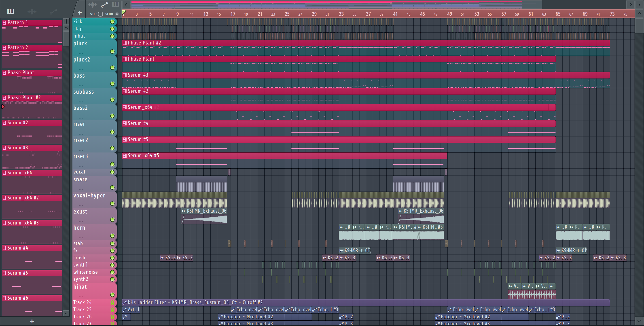The image size is (644, 326).
Task: Mute the horn track
Action: coord(112,236)
